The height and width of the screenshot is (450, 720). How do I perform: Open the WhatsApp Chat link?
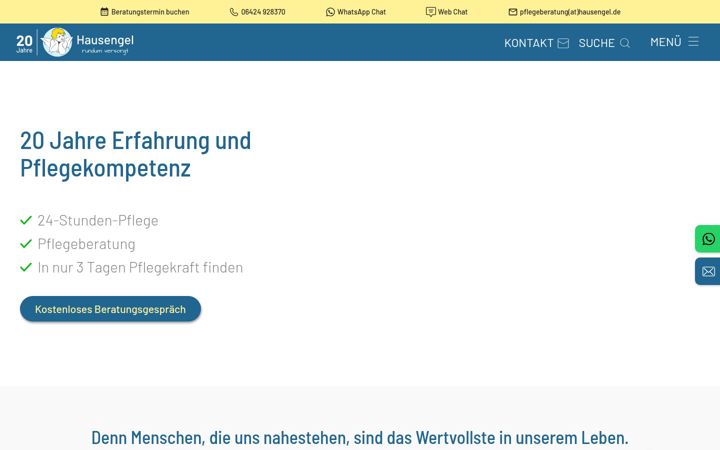tap(361, 12)
